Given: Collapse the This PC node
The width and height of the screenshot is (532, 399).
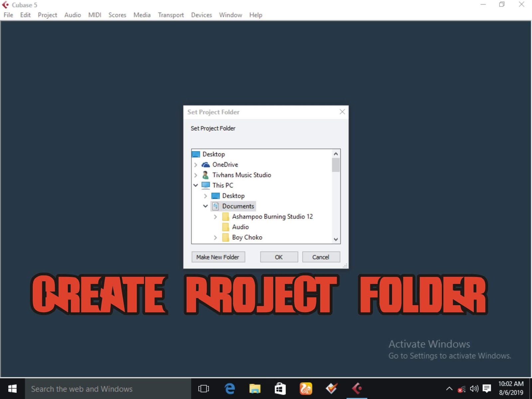Looking at the screenshot, I should (196, 185).
